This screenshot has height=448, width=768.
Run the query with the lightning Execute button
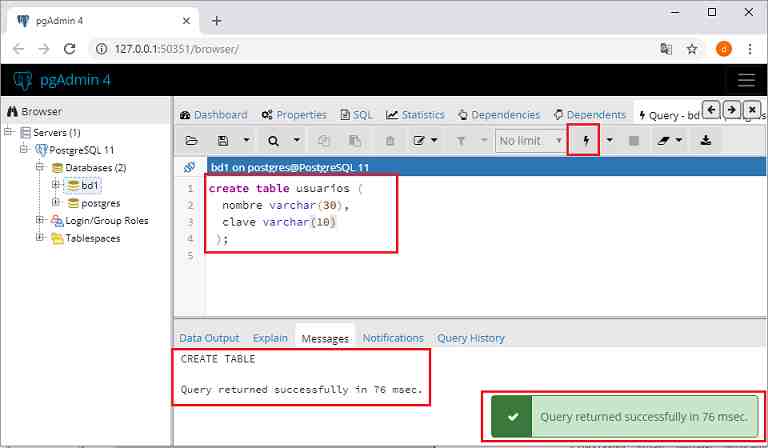(586, 141)
